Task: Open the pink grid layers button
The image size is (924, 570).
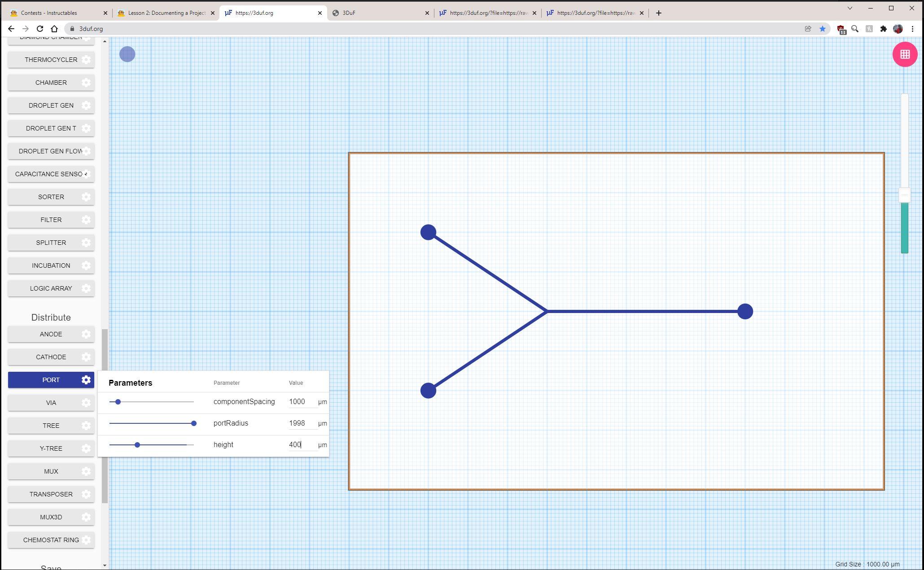Action: click(x=904, y=54)
